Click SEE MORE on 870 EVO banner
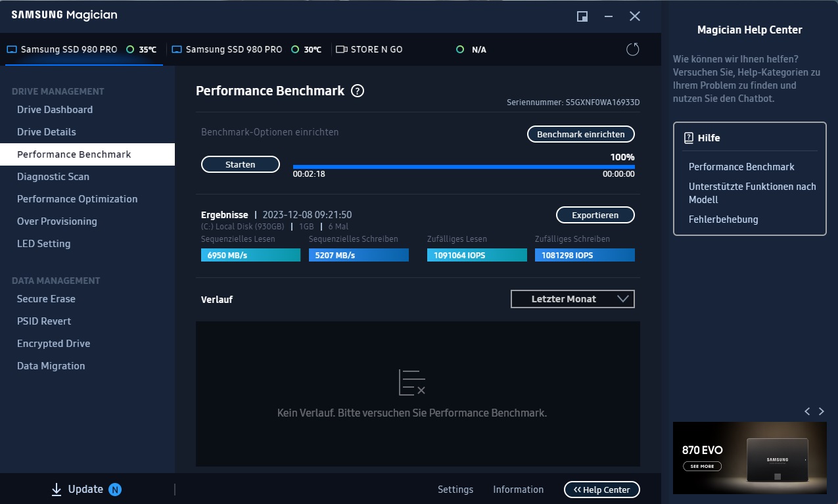 pyautogui.click(x=702, y=467)
